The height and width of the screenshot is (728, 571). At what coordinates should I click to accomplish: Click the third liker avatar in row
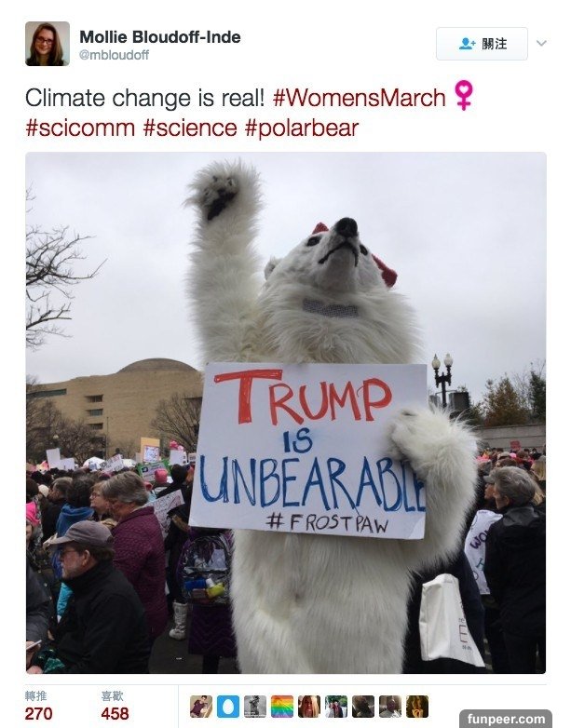coord(255,707)
